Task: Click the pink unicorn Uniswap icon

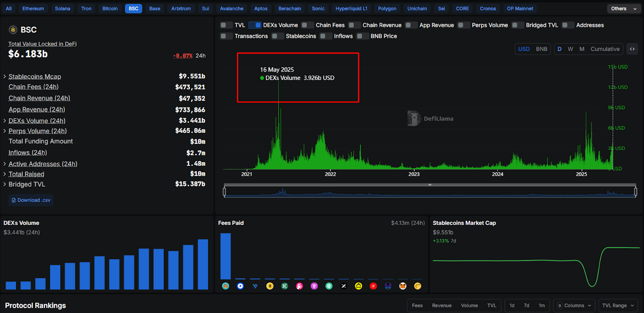Action: pos(299,286)
